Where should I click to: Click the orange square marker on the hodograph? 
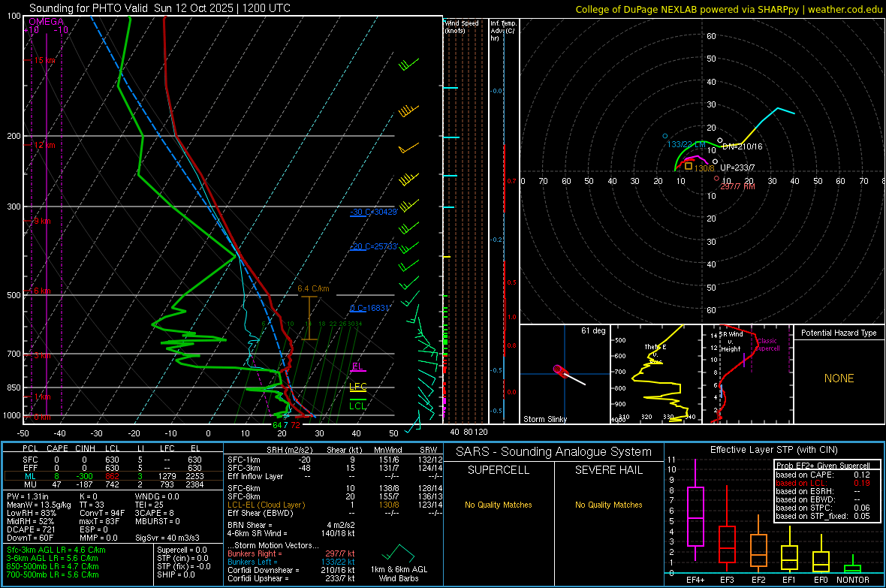689,166
